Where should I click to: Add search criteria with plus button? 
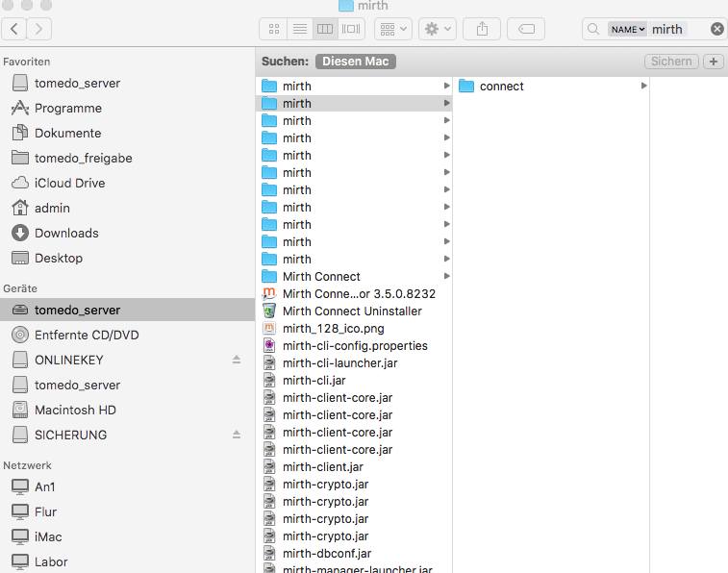[x=714, y=62]
